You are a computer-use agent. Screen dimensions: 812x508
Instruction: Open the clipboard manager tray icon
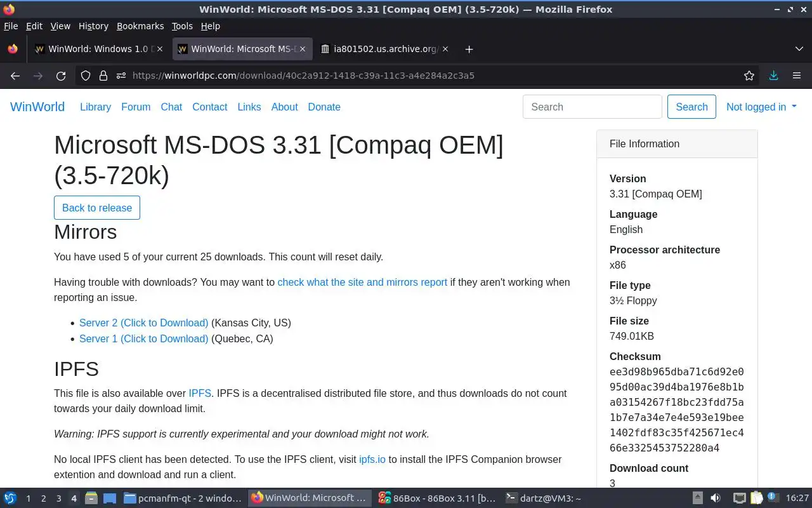tap(757, 498)
